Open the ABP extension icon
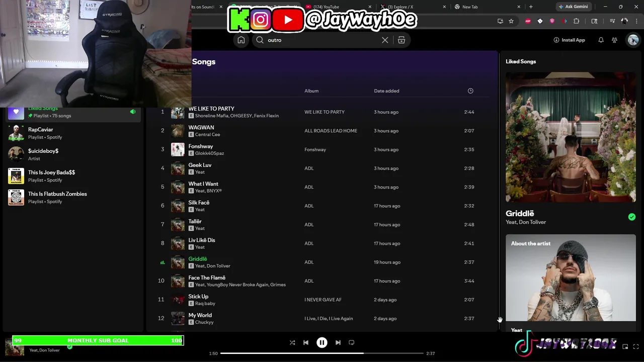The width and height of the screenshot is (644, 362). 528,21
